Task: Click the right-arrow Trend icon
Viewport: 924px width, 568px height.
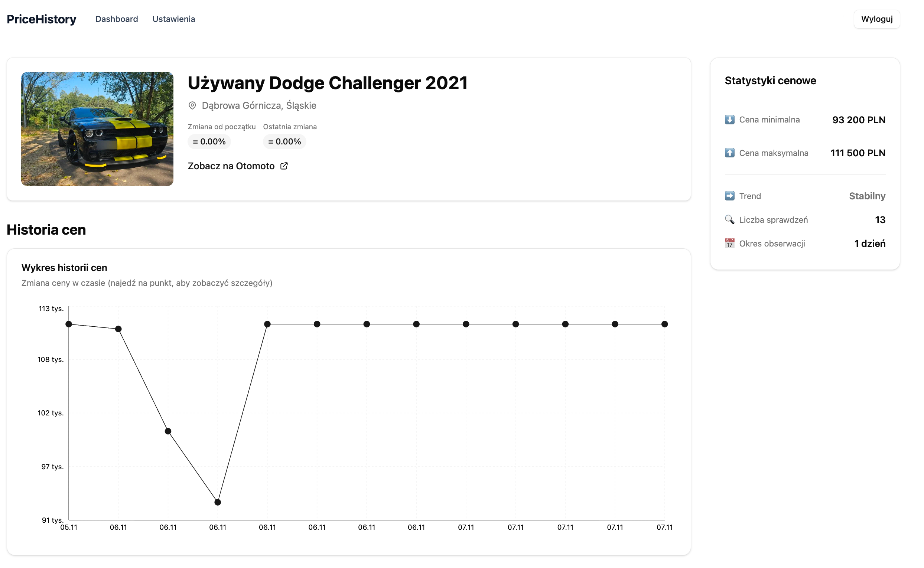Action: pyautogui.click(x=729, y=196)
